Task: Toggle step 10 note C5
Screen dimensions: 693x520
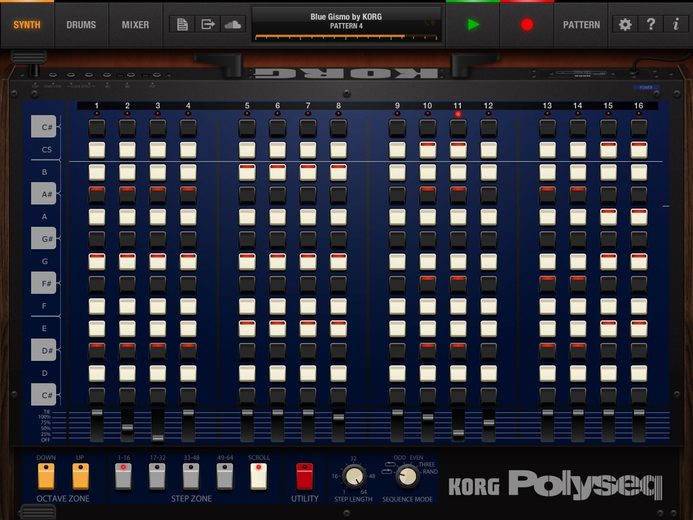Action: 427,150
